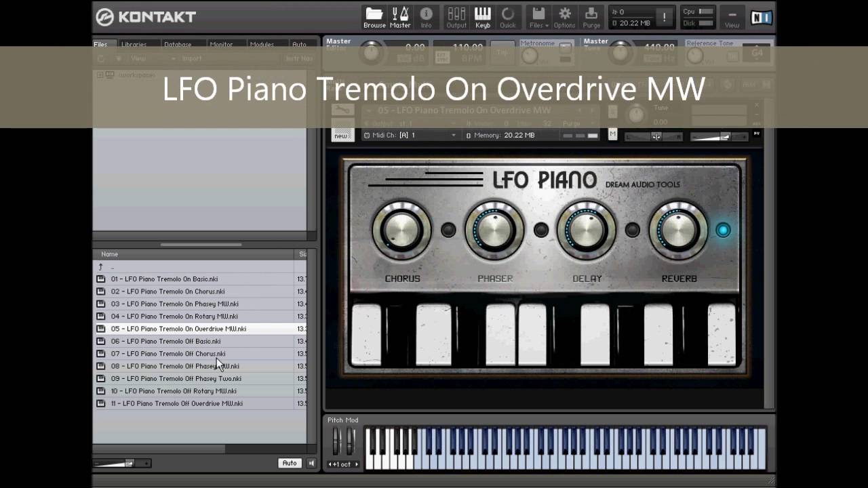
Task: Click the speaker preview icon beside Auto
Action: tap(311, 464)
